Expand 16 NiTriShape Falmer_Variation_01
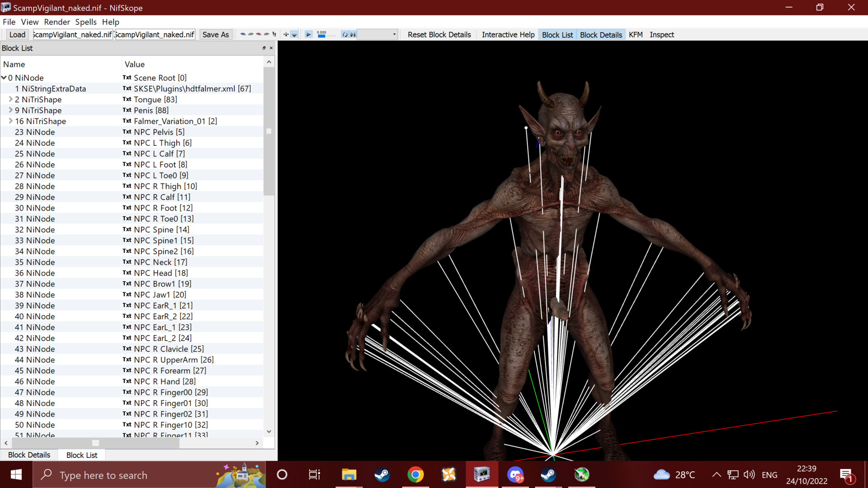The height and width of the screenshot is (488, 868). pos(11,121)
